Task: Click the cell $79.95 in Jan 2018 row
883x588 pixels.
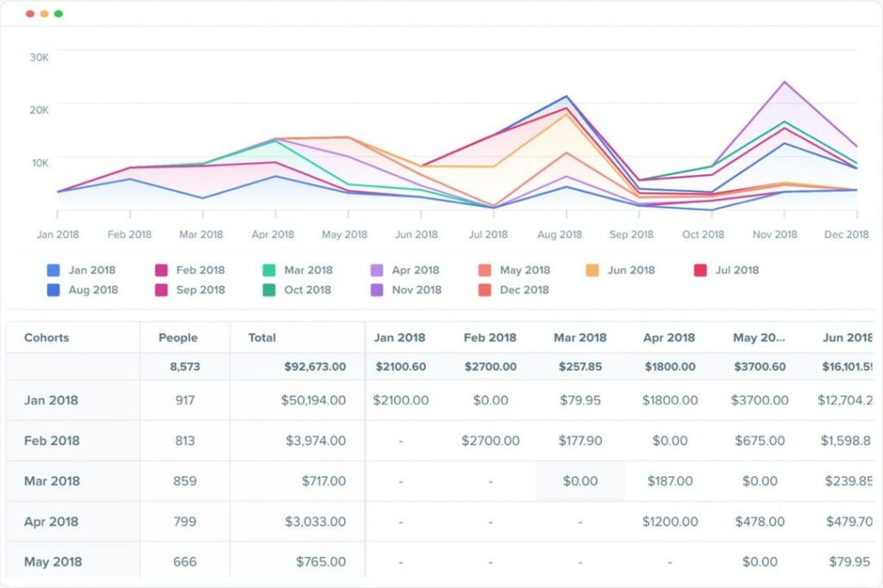Action: (580, 400)
